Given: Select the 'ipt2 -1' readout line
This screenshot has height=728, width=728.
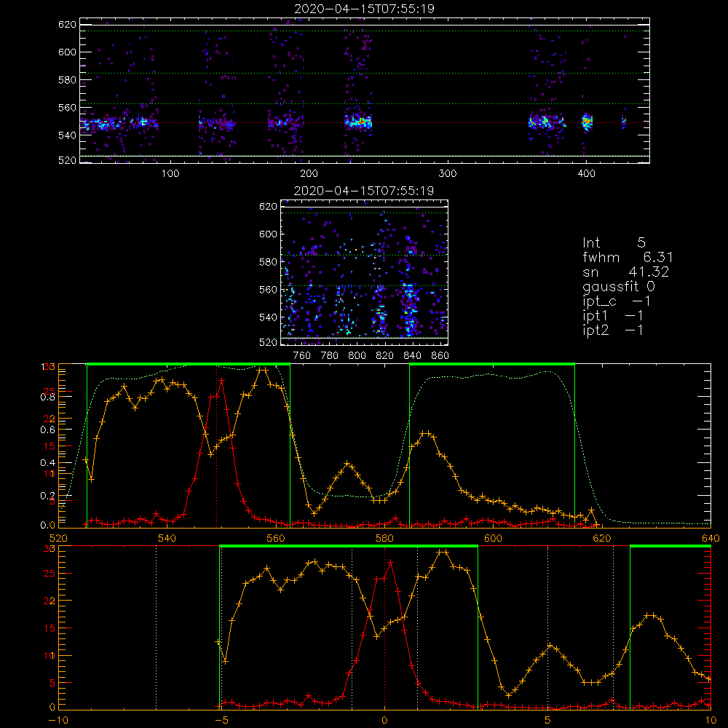Looking at the screenshot, I should coord(613,330).
